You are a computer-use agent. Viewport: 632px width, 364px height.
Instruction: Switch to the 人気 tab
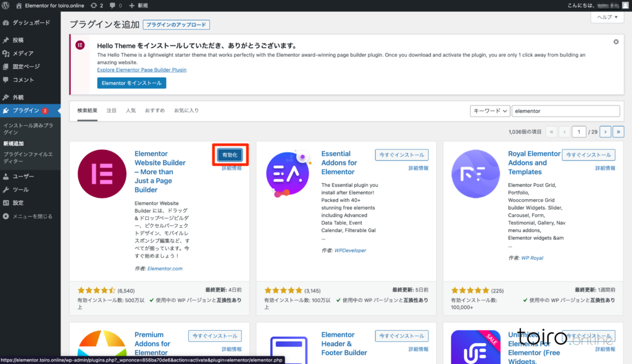tap(131, 111)
